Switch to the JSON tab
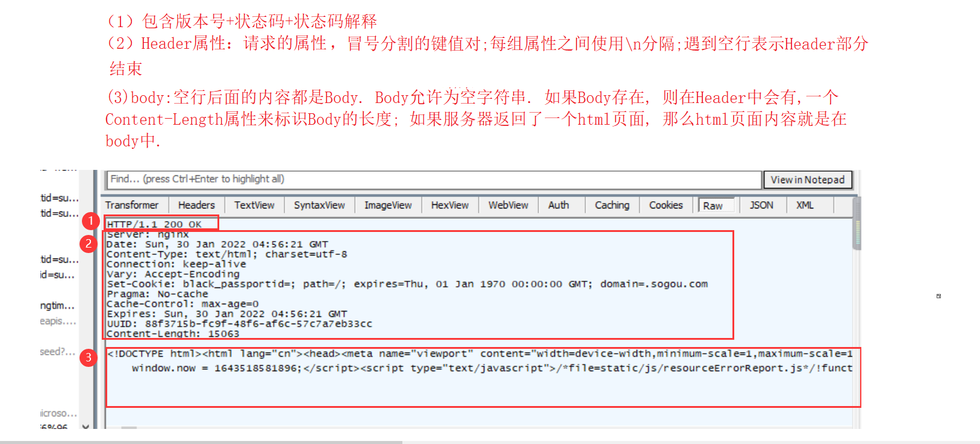The height and width of the screenshot is (444, 980). point(761,205)
